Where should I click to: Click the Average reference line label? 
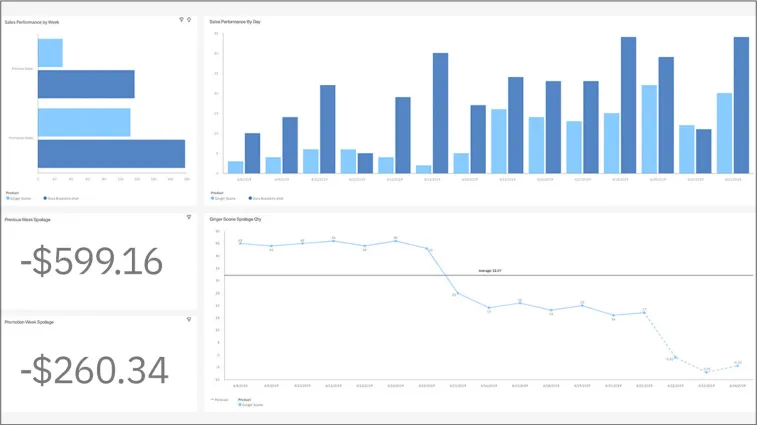click(x=490, y=271)
